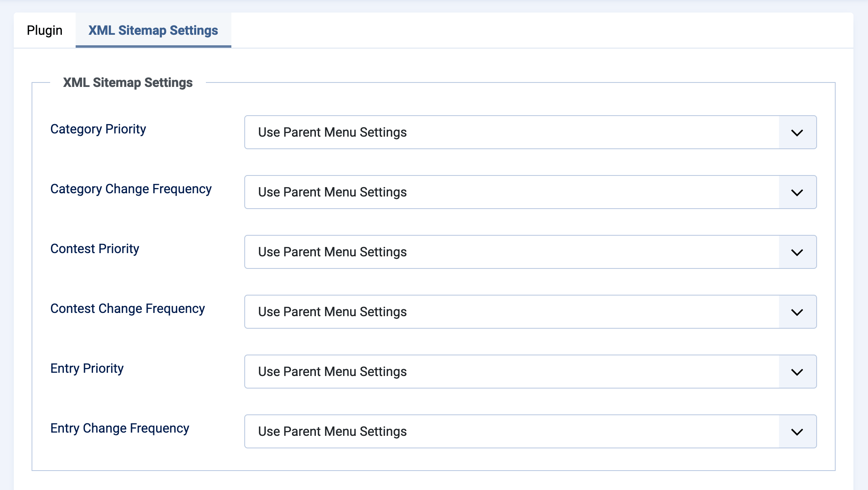Screen dimensions: 868x490
Task: Open the Entry Change Frequency selection list
Action: 485,431
